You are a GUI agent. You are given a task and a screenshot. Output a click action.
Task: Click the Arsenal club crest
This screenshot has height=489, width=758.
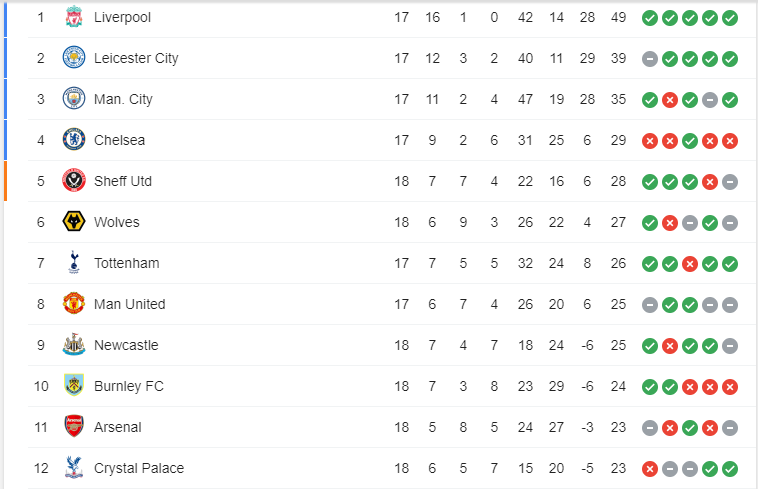(74, 427)
